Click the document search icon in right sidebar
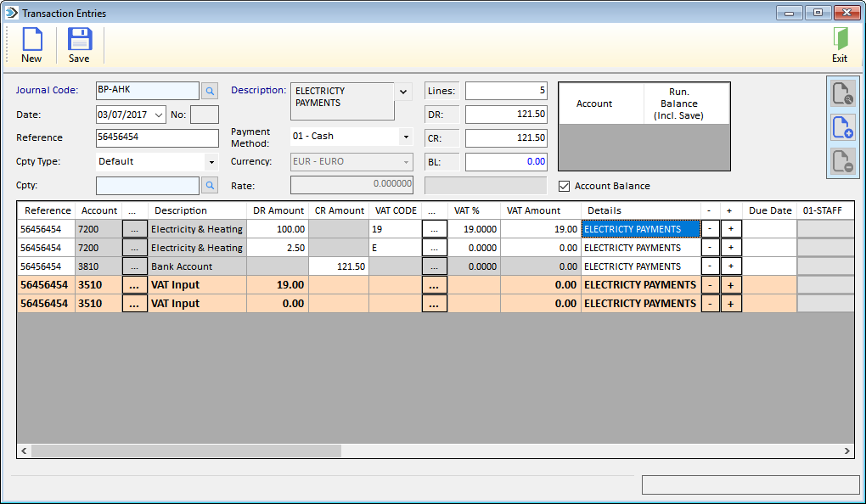 click(843, 92)
